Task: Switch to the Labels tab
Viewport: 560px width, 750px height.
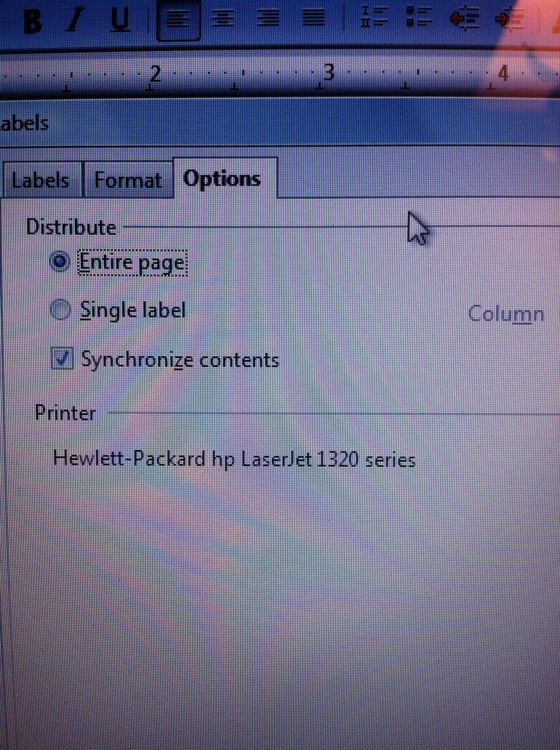Action: pos(41,180)
